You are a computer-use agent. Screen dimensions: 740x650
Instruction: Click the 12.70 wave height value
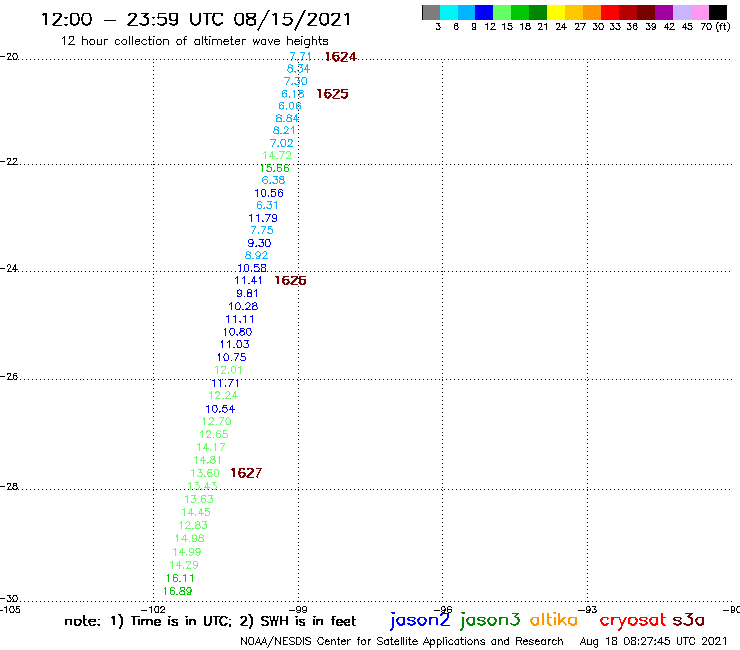pyautogui.click(x=217, y=421)
